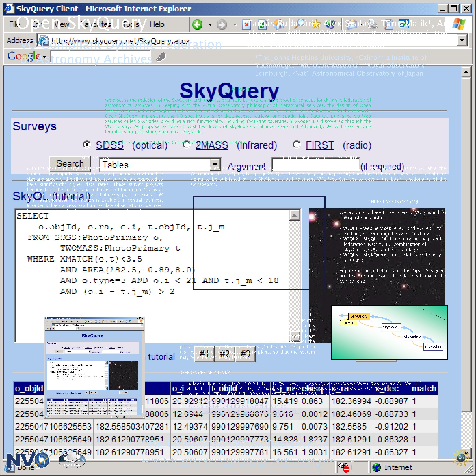Click the Google toolbar logo
The image size is (476, 476).
pos(24,56)
